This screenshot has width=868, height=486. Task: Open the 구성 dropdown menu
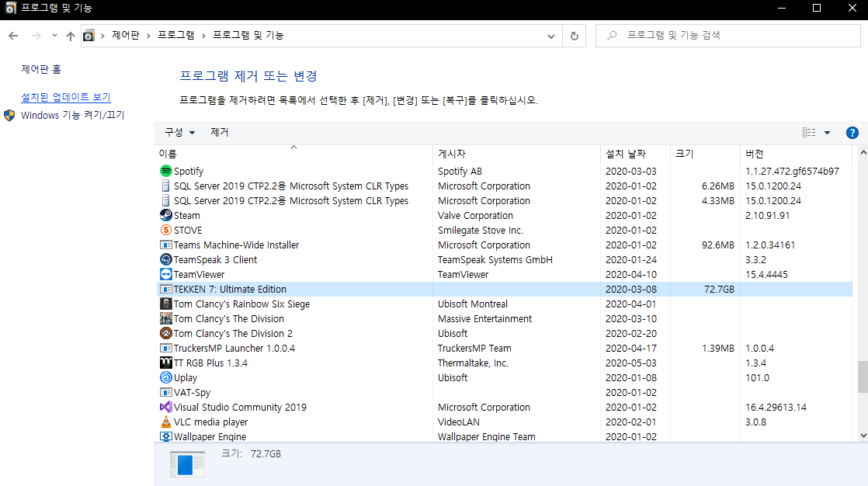(x=180, y=132)
